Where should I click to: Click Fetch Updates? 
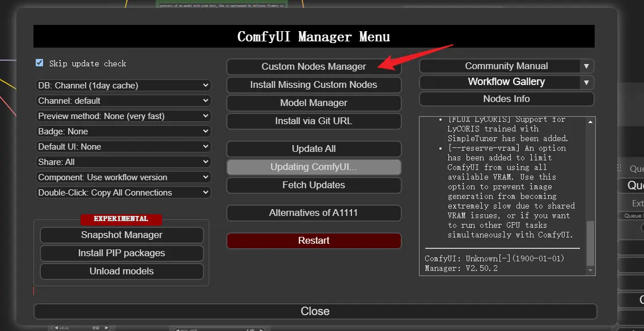point(314,185)
